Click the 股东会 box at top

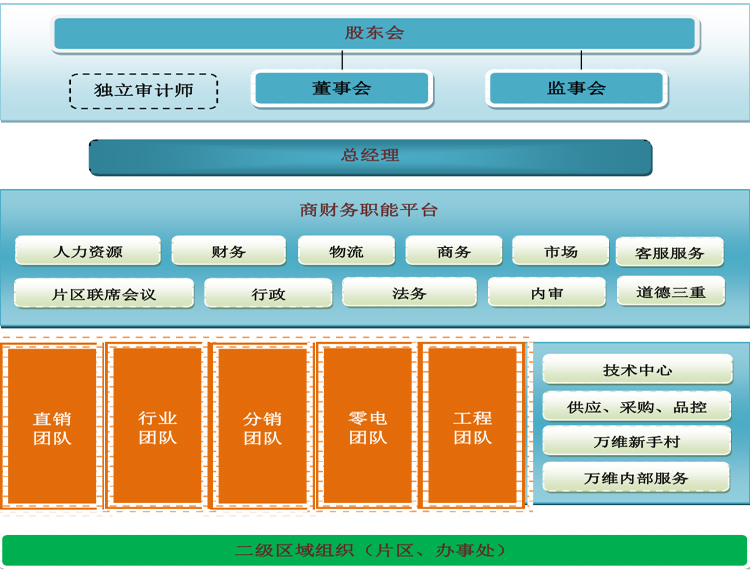click(x=374, y=33)
